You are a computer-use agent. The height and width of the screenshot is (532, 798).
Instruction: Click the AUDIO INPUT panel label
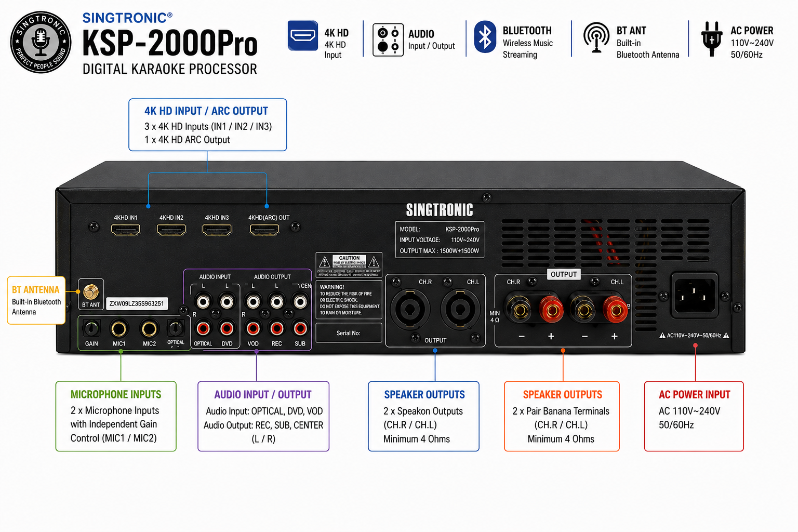click(215, 277)
